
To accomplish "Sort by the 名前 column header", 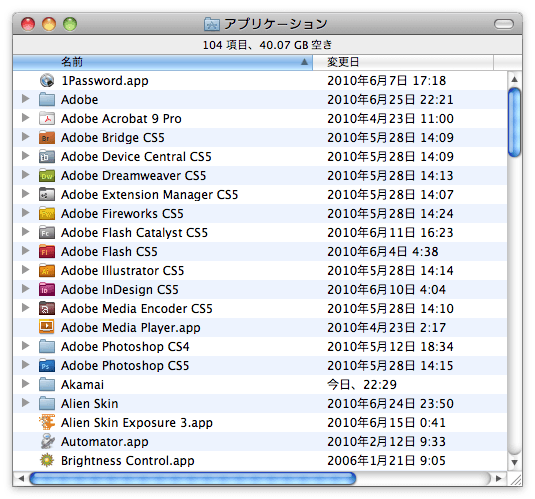I will [162, 62].
